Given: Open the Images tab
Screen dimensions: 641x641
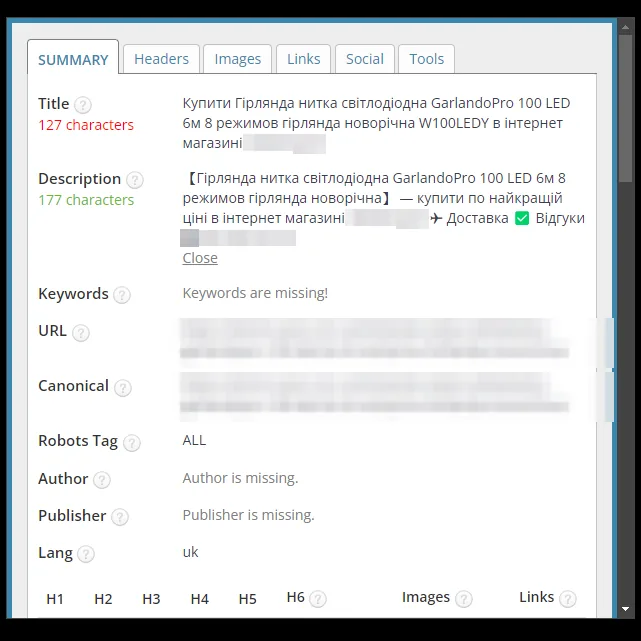Looking at the screenshot, I should 238,59.
